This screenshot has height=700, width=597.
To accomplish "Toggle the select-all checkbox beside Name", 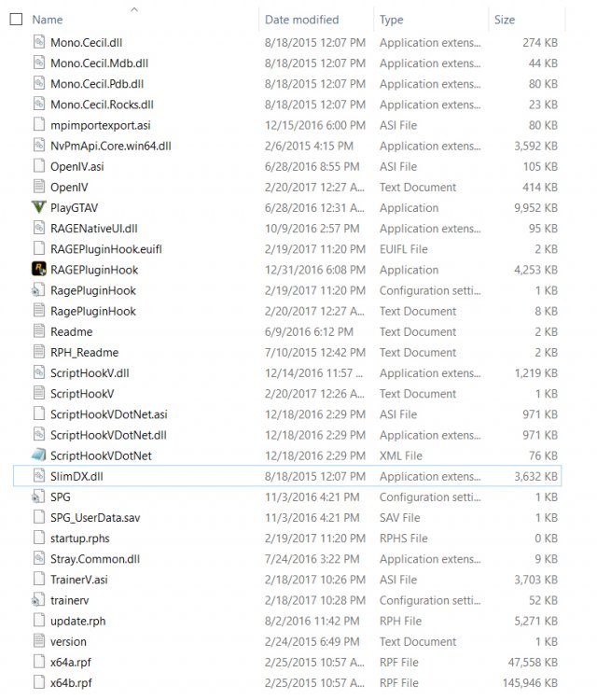I will coord(16,20).
